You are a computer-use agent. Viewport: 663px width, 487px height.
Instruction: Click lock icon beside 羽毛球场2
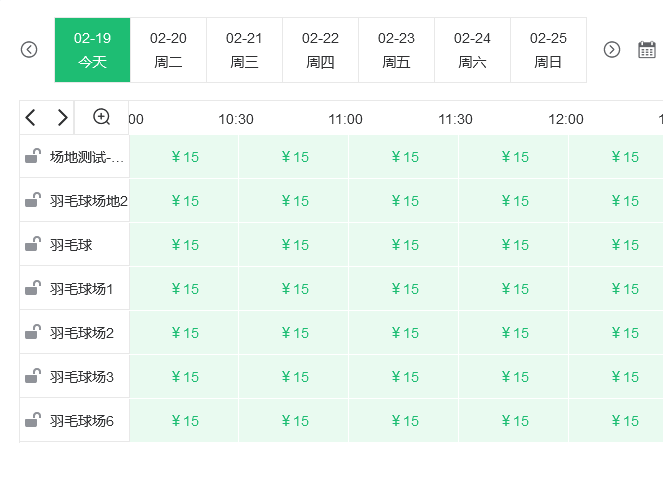tap(33, 332)
